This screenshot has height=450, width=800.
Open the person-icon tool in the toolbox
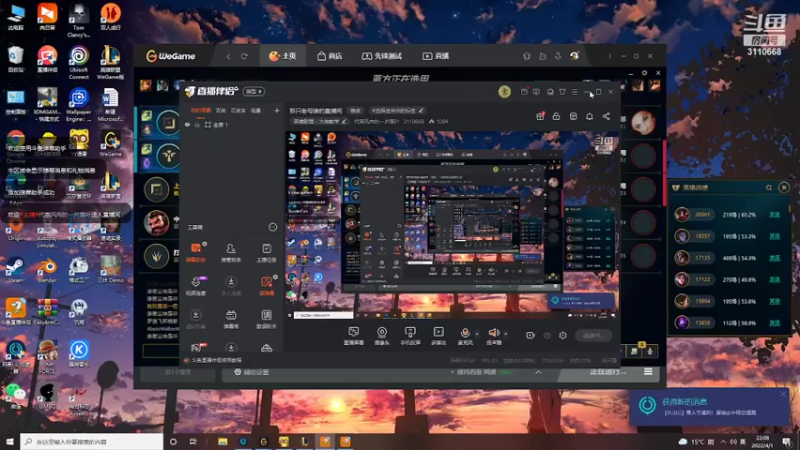(x=231, y=253)
